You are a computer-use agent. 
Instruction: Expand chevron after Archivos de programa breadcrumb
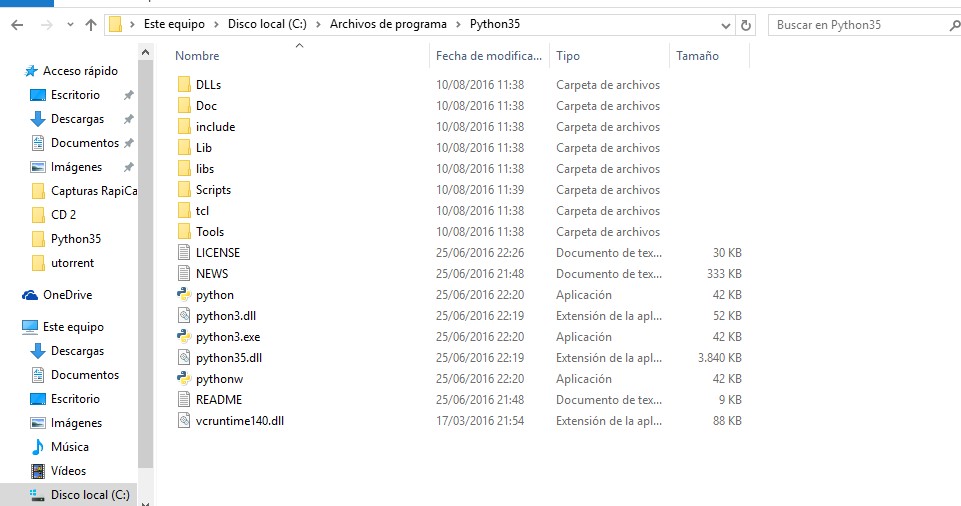click(458, 25)
